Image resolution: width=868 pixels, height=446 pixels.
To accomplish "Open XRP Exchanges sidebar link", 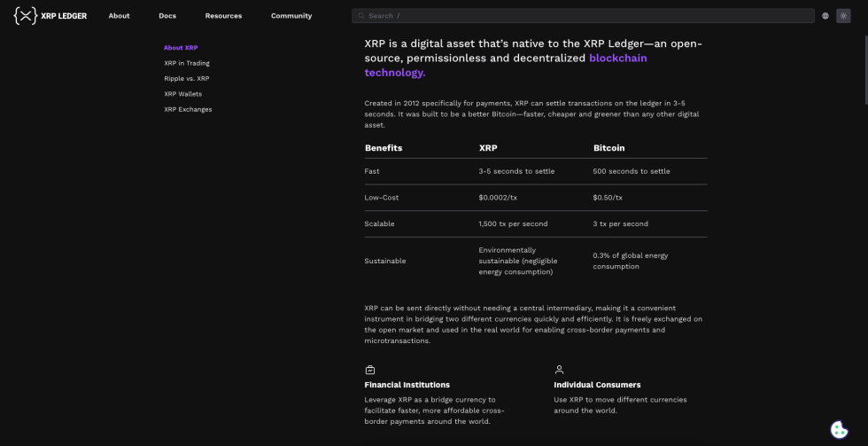I will 188,110.
